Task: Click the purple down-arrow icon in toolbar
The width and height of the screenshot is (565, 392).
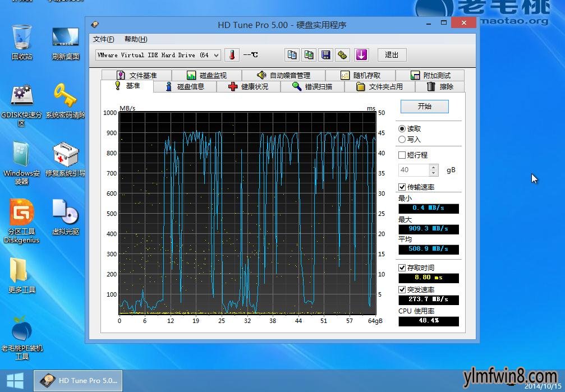Action: tap(361, 55)
